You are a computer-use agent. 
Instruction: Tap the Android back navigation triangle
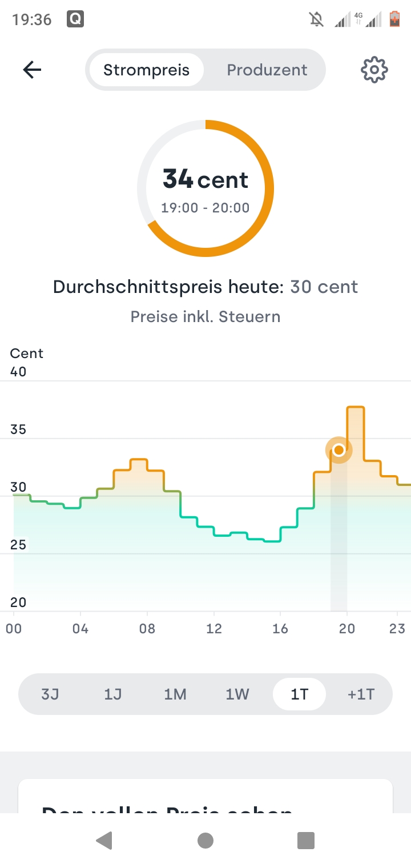(x=104, y=841)
